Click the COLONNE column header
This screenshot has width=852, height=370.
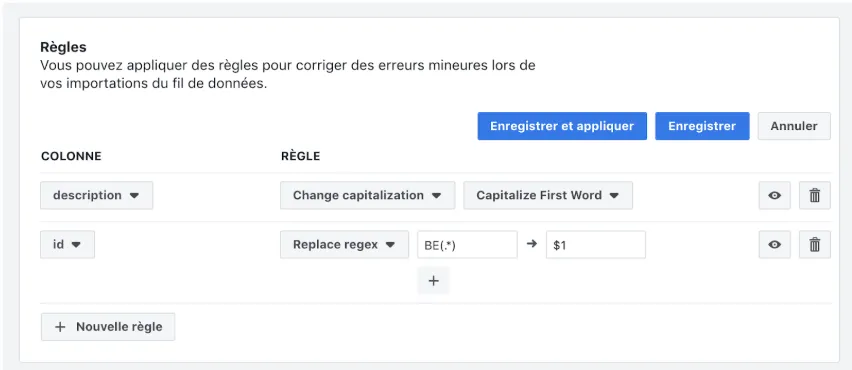tap(71, 156)
